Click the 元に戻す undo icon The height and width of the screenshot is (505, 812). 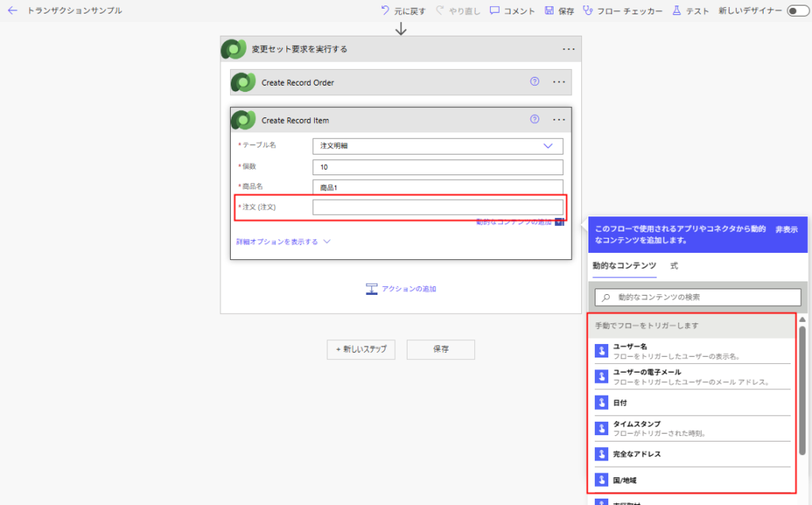(x=385, y=11)
